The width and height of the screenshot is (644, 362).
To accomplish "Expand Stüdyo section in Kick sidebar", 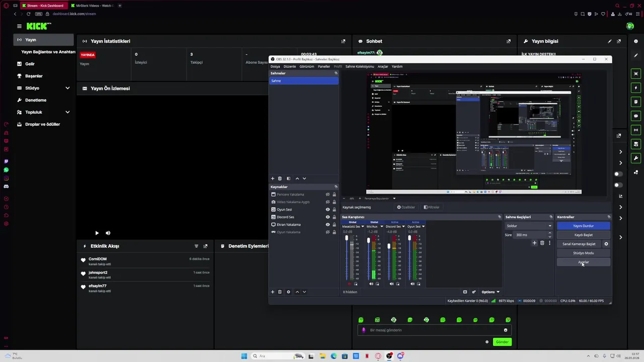I will pyautogui.click(x=67, y=88).
